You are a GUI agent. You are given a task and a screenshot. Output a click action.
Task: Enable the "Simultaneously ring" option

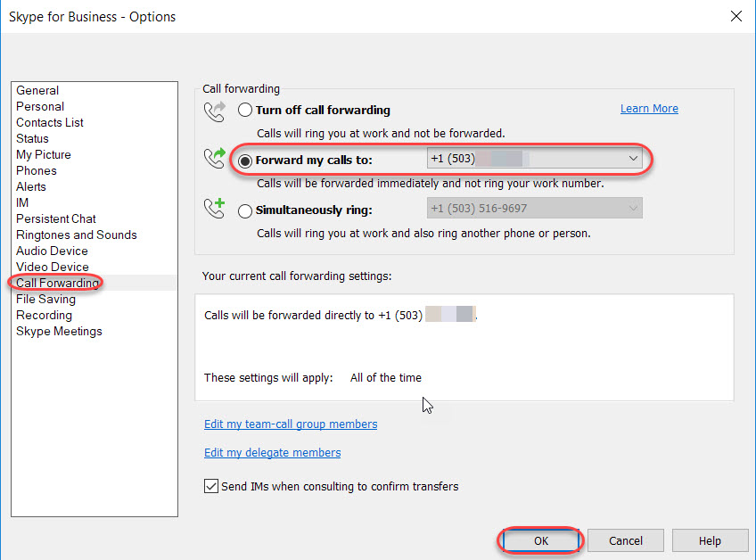[245, 210]
